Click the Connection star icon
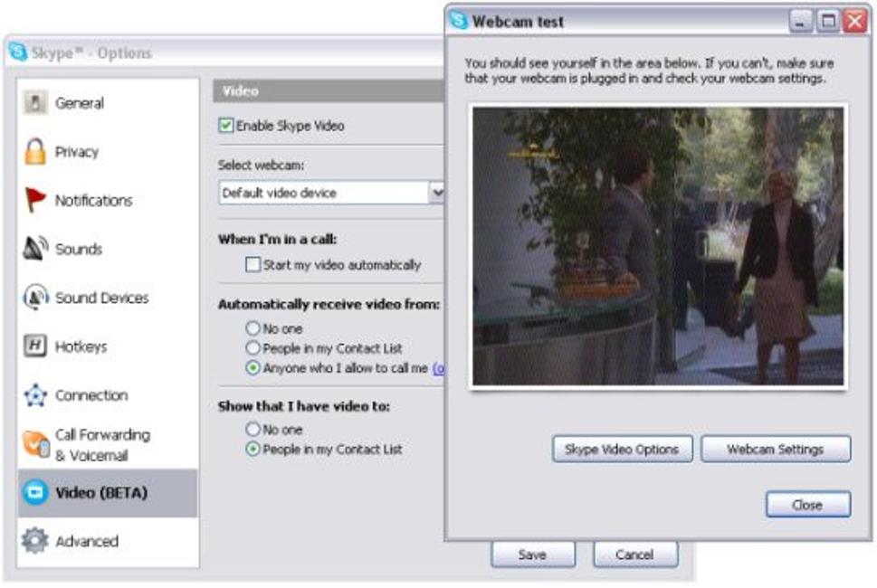Image resolution: width=877 pixels, height=588 pixels. 35,395
